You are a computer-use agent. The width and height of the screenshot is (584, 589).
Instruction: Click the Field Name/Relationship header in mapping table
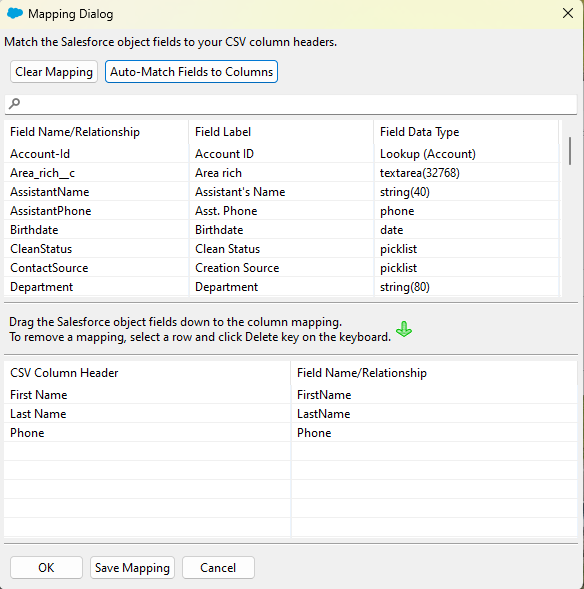[x=434, y=373]
